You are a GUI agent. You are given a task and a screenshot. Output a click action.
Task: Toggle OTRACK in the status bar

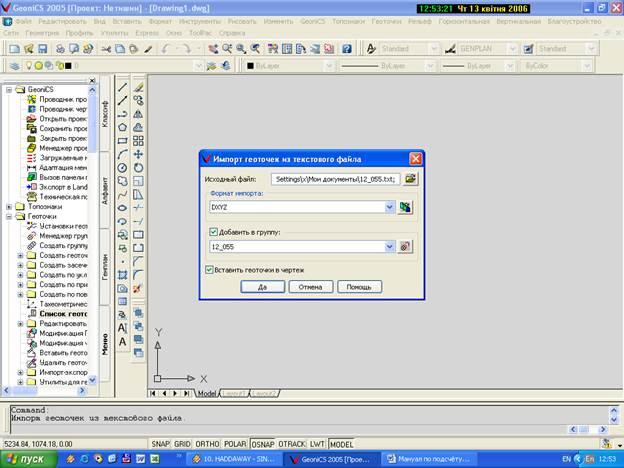click(292, 444)
